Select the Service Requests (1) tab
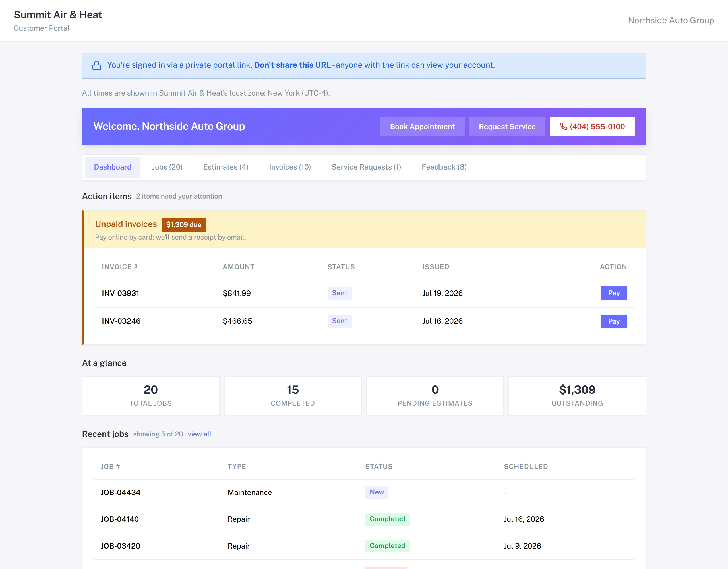 [x=366, y=167]
